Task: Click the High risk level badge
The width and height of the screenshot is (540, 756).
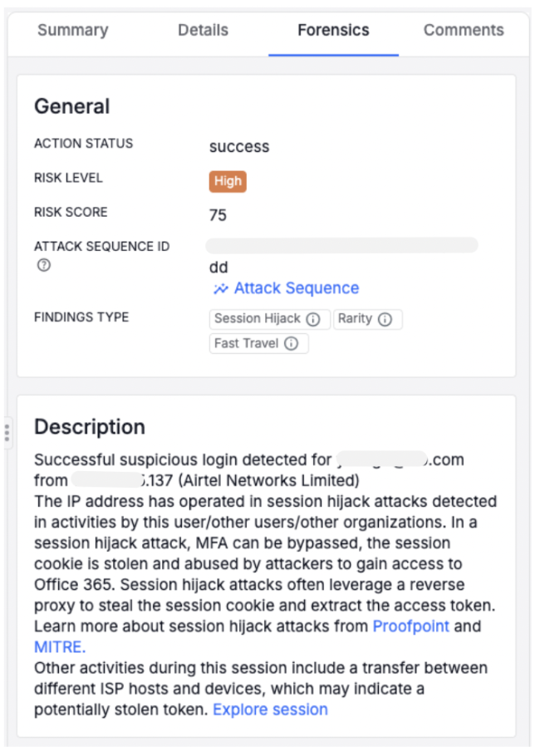Action: point(227,180)
